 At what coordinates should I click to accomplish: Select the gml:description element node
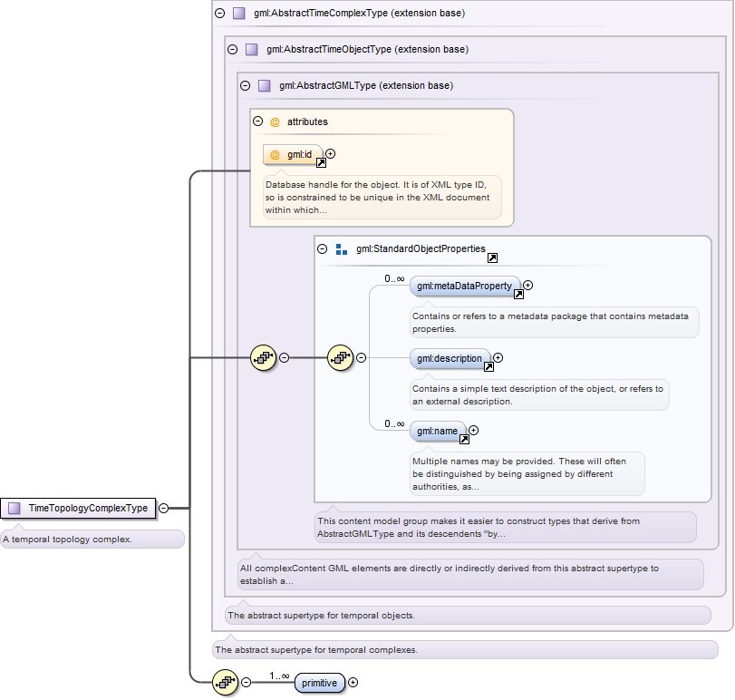tap(450, 359)
